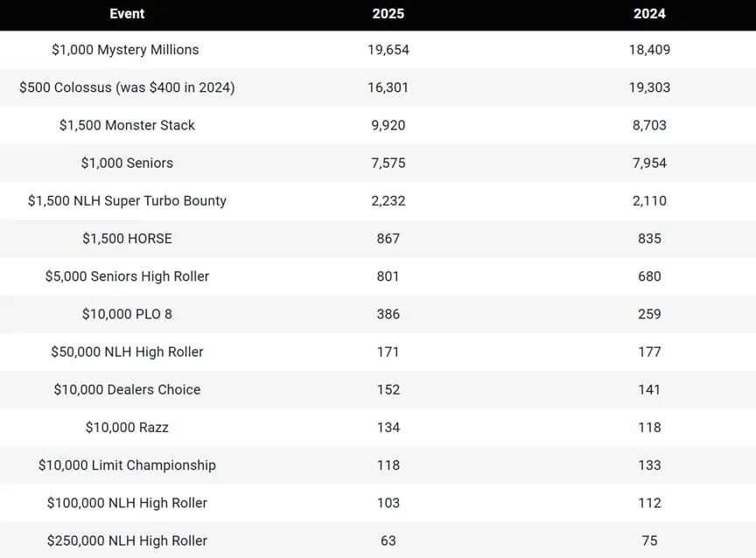756x558 pixels.
Task: Click the $10,000 Limit Championship row label
Action: tap(127, 465)
